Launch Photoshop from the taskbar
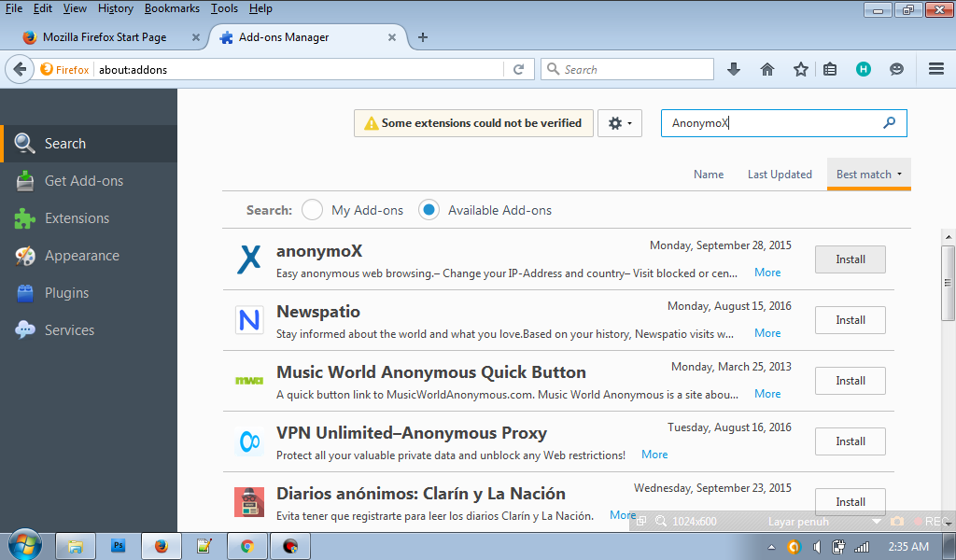This screenshot has height=560, width=956. pos(119,546)
